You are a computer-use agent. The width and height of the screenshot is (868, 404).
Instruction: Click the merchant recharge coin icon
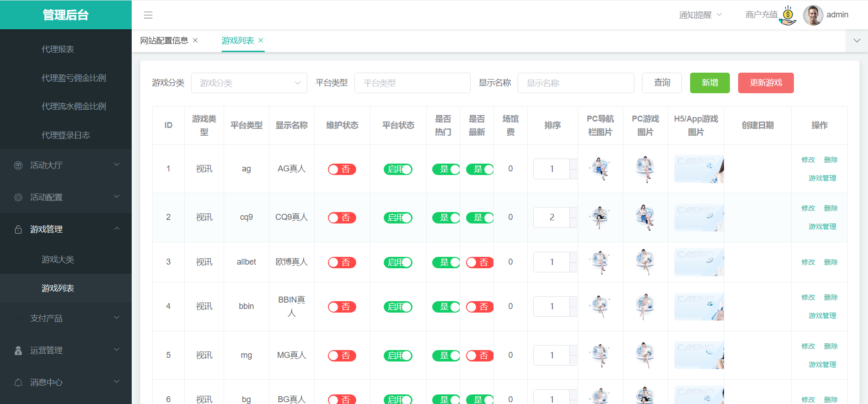(x=788, y=15)
